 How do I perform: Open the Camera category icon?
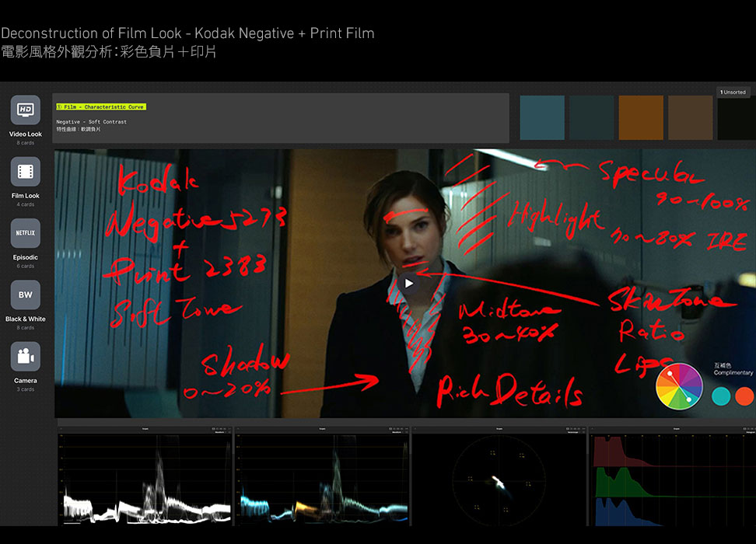[26, 357]
